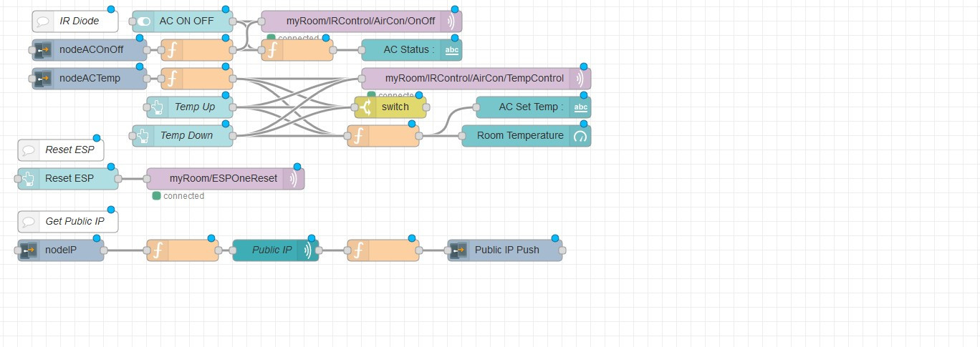Click the gauge dial icon on Room Temperature node
Image resolution: width=980 pixels, height=347 pixels.
click(x=580, y=136)
